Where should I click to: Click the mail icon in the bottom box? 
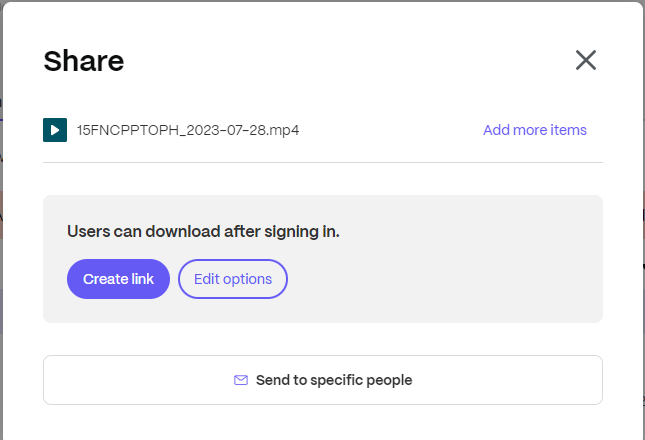coord(241,380)
